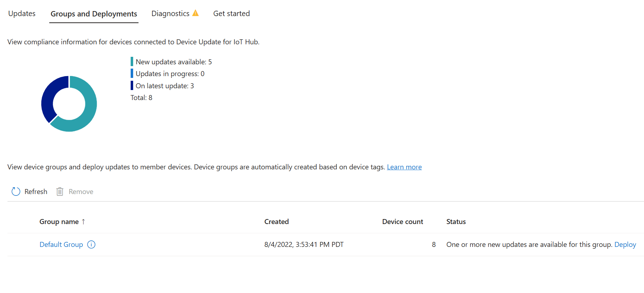The image size is (644, 293).
Task: Sort by the Created column header
Action: tap(277, 222)
